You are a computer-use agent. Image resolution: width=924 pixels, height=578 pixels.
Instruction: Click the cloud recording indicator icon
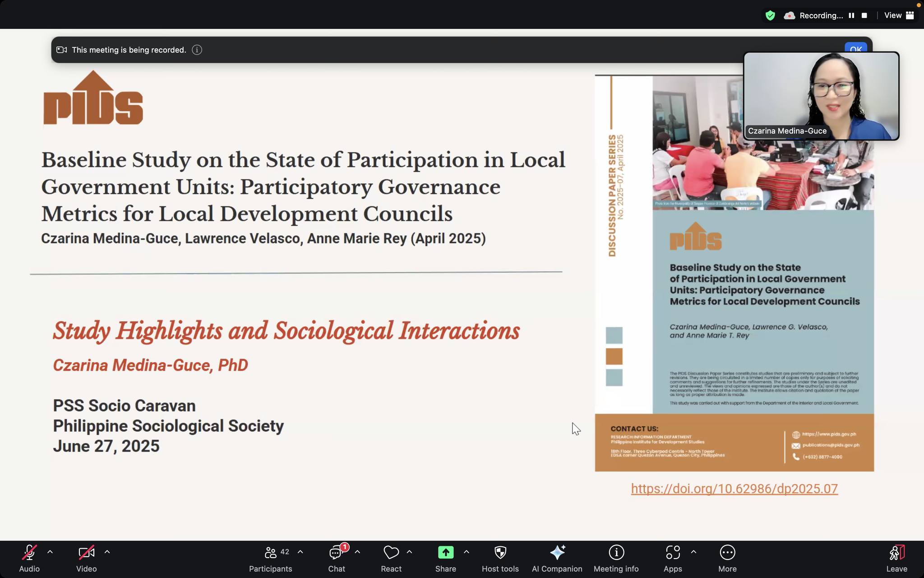(x=789, y=16)
